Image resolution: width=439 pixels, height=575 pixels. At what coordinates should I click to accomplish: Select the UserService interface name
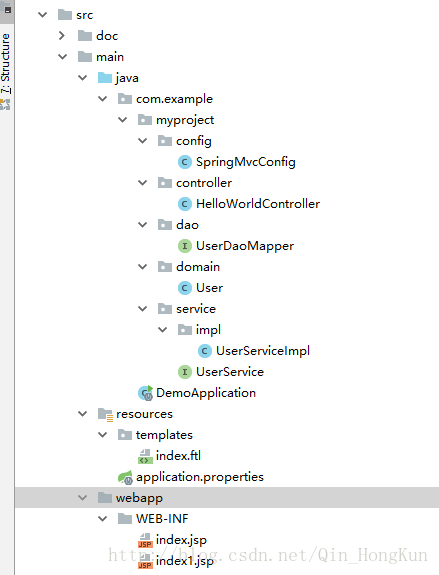[x=230, y=372]
